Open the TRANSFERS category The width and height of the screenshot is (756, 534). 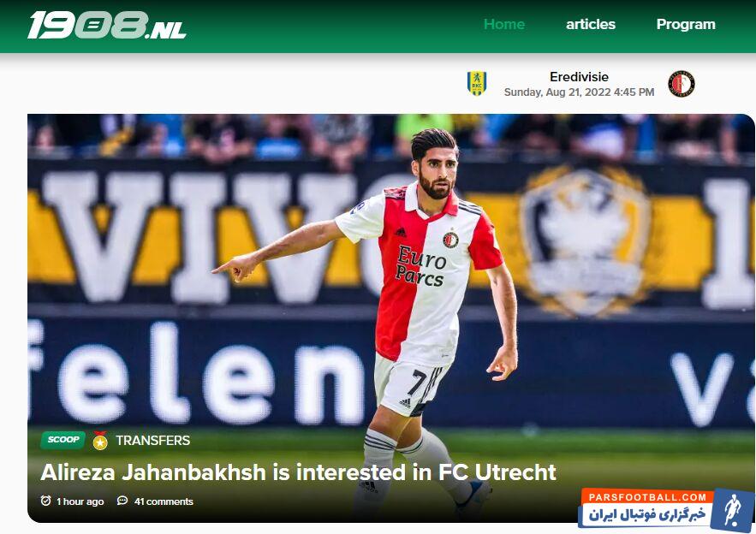(x=153, y=441)
